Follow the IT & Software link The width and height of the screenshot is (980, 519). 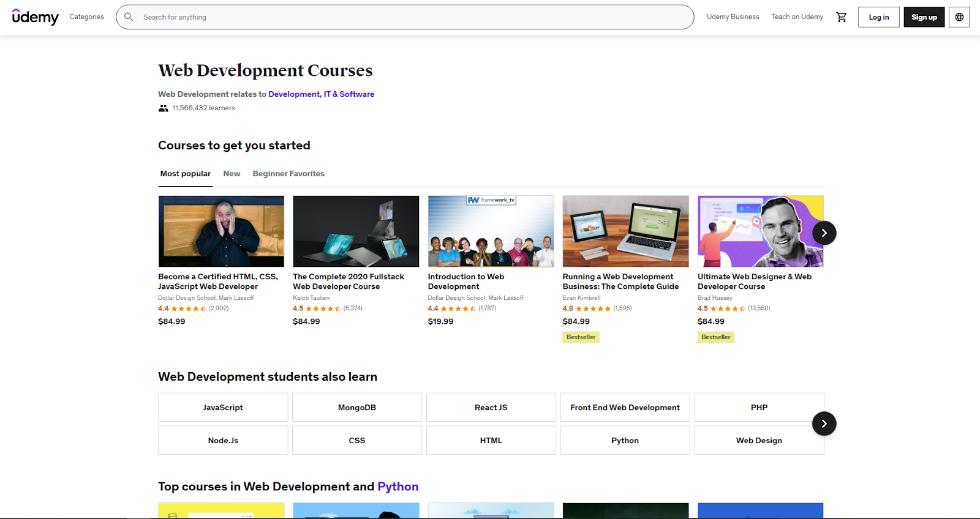click(349, 94)
